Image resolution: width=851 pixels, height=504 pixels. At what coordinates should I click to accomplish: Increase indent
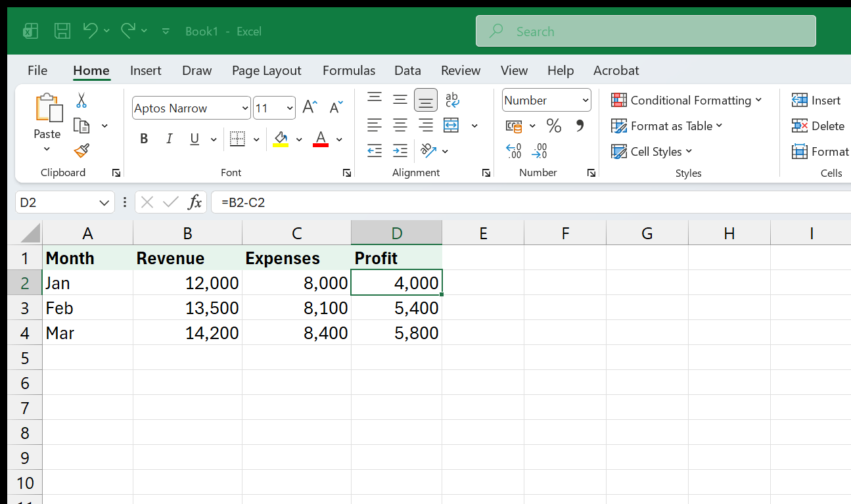[400, 151]
